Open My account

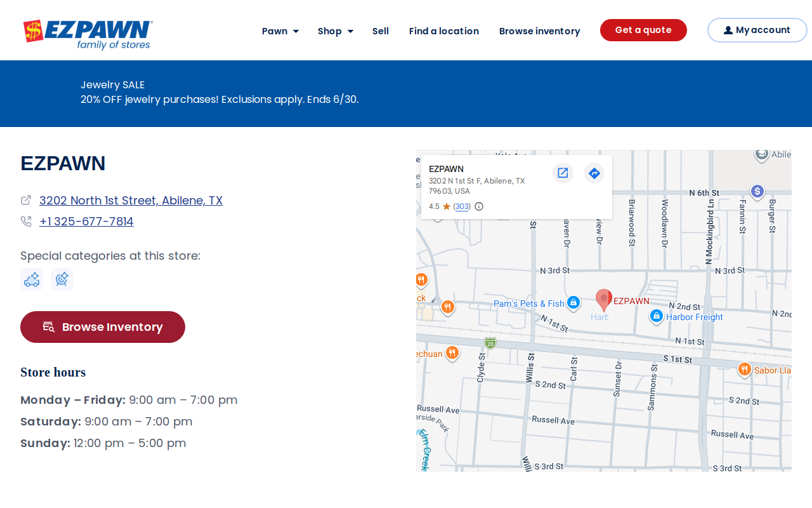point(757,30)
